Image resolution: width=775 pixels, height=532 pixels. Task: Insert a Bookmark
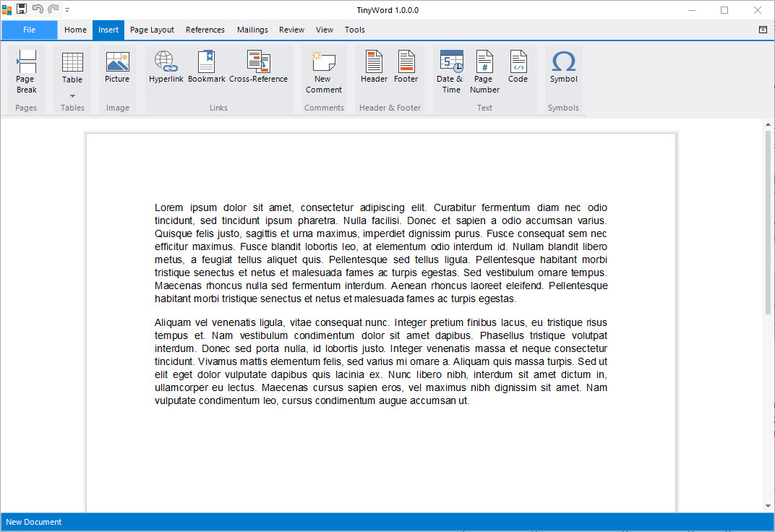(207, 67)
